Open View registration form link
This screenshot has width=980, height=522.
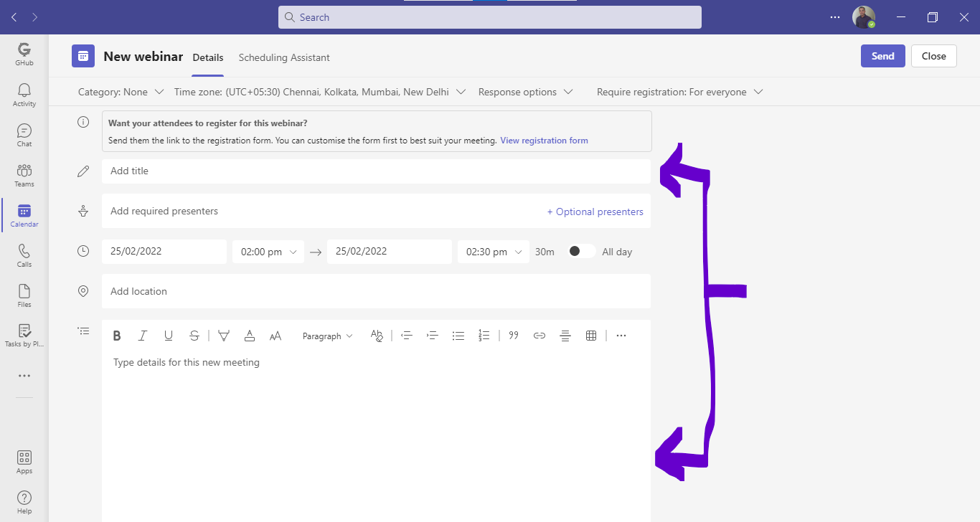point(544,141)
